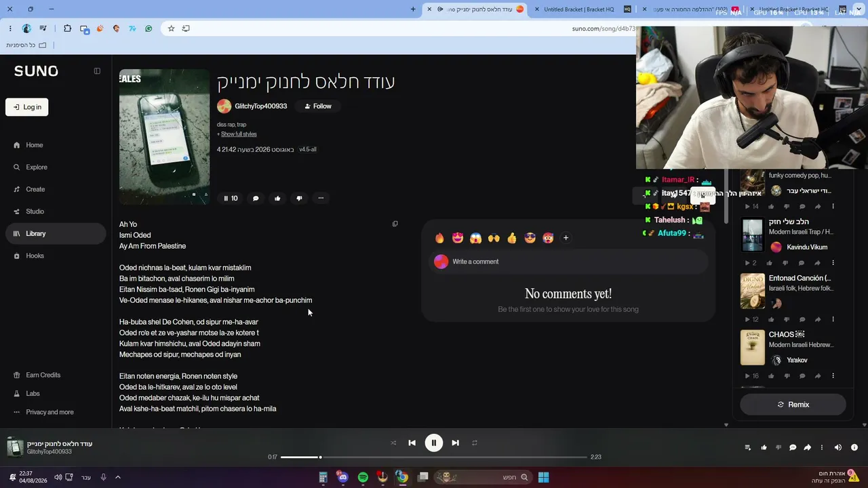The height and width of the screenshot is (488, 868).
Task: Open comments icon below song cover
Action: 256,199
